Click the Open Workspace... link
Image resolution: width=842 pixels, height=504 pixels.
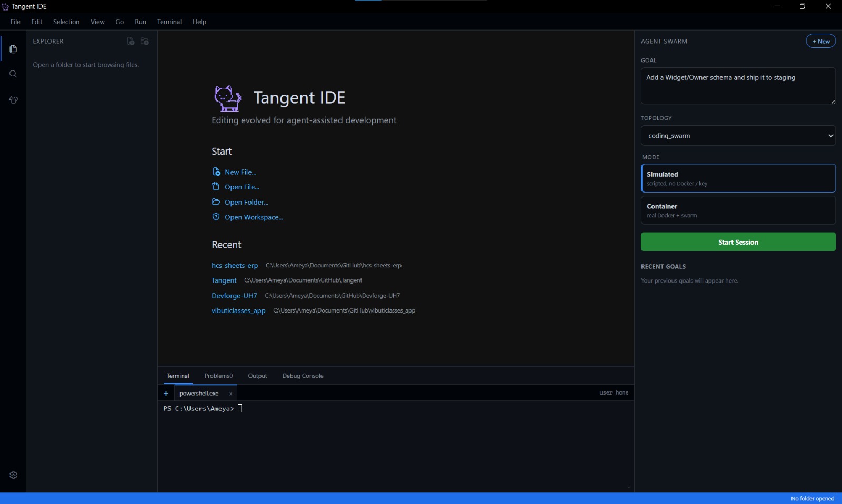[x=254, y=217]
